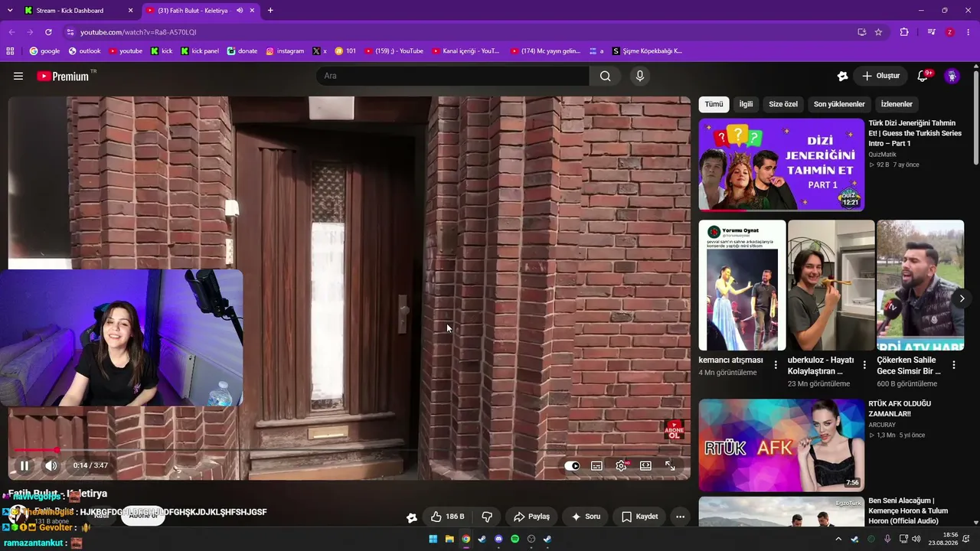This screenshot has width=980, height=551.
Task: Open the kemancı atışması short
Action: tap(742, 285)
